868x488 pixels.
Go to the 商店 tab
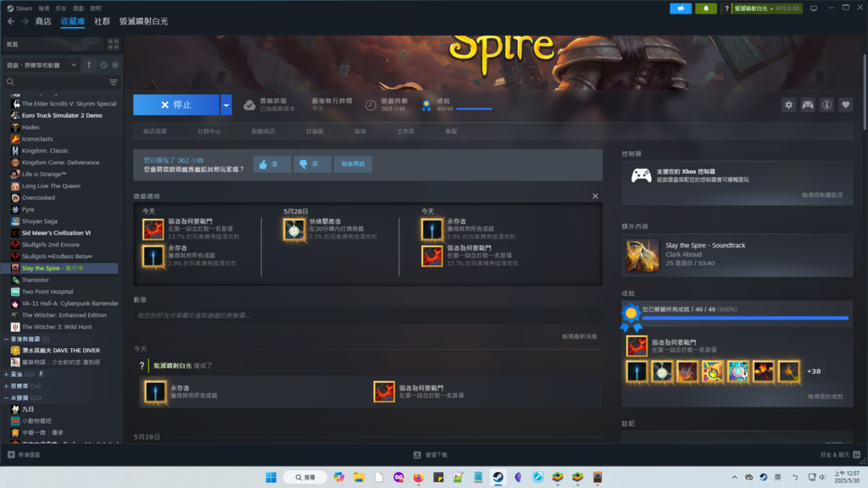[x=43, y=21]
